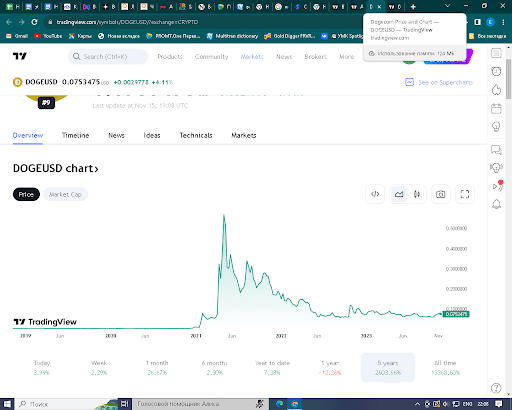Open the calendar icon in right sidebar
The width and height of the screenshot is (512, 410).
(496, 108)
